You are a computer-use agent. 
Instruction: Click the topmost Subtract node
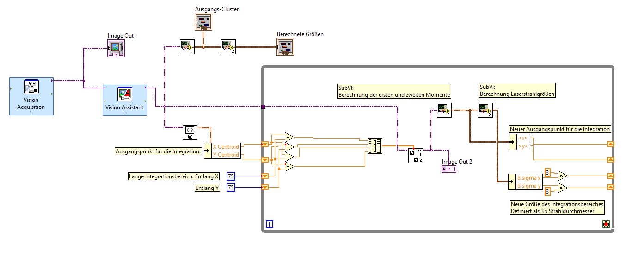290,137
